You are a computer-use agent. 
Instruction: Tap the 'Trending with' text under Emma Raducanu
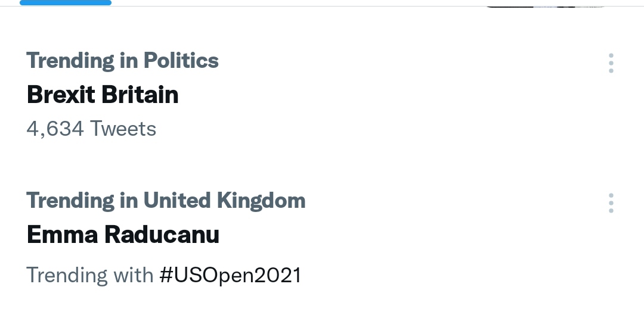90,275
